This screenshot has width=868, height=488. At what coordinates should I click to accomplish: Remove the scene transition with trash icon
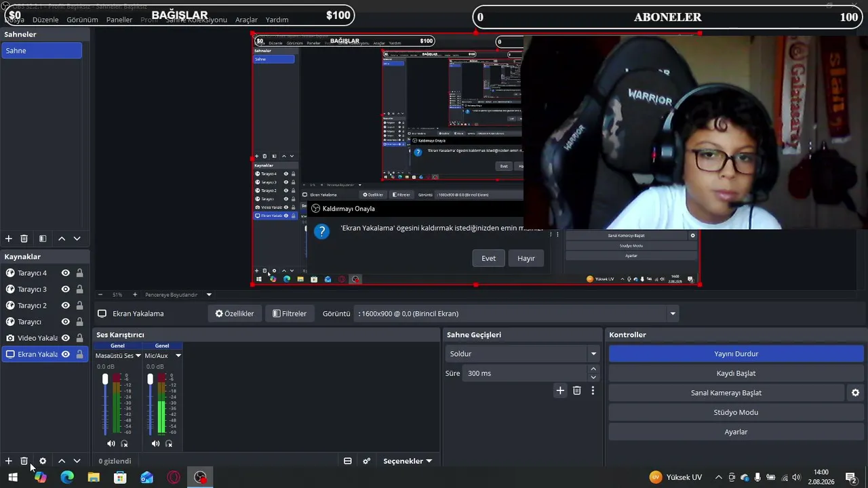point(577,390)
